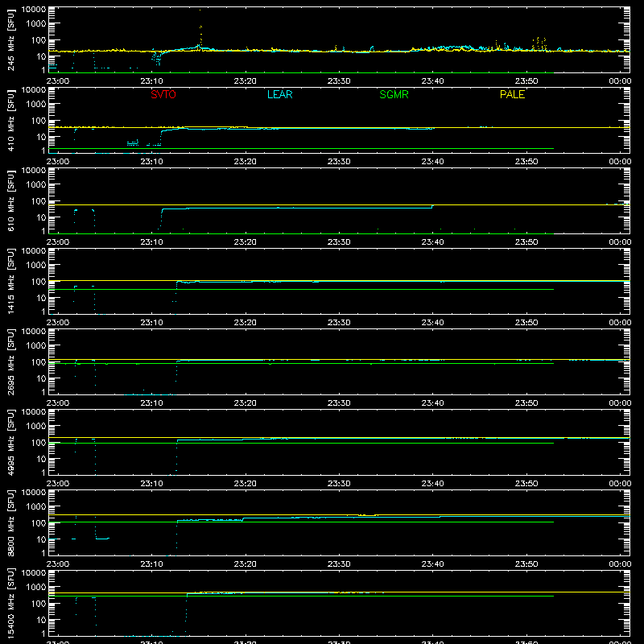This screenshot has height=644, width=644.
Task: Click the 23:20 tick under the 610 MHz plot
Action: pos(246,242)
